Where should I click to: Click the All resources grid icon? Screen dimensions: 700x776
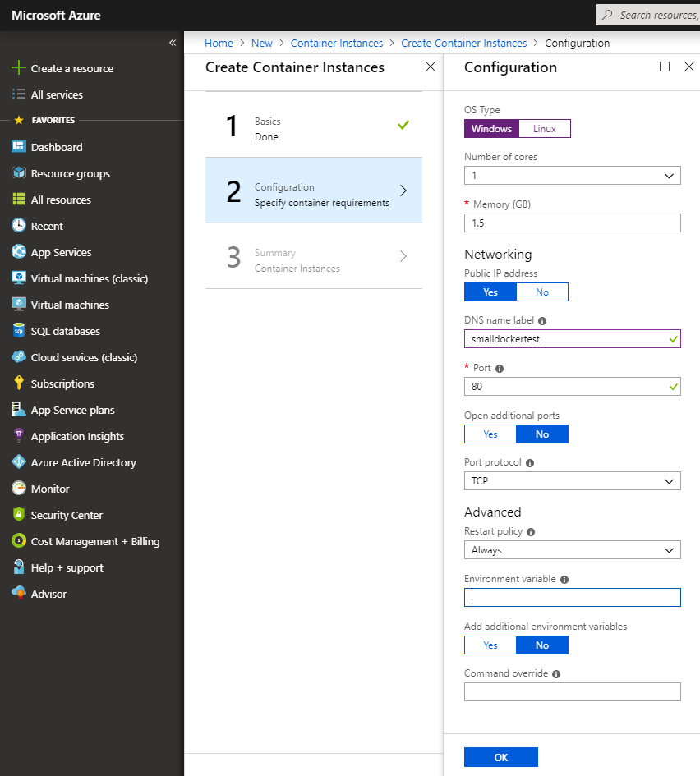pos(18,199)
